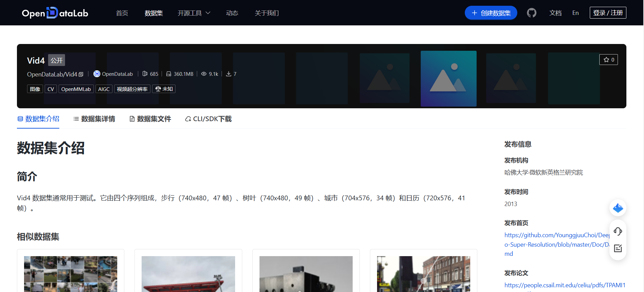The width and height of the screenshot is (644, 292).
Task: Open 数据集 navigation item
Action: (154, 13)
